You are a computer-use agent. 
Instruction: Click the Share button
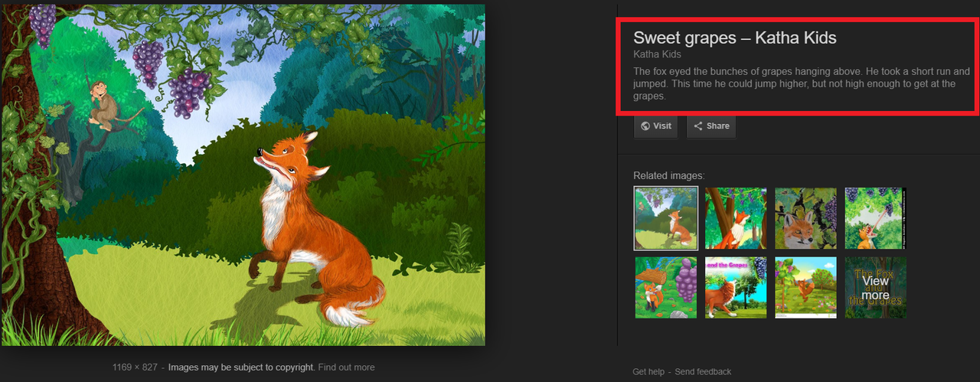tap(711, 126)
